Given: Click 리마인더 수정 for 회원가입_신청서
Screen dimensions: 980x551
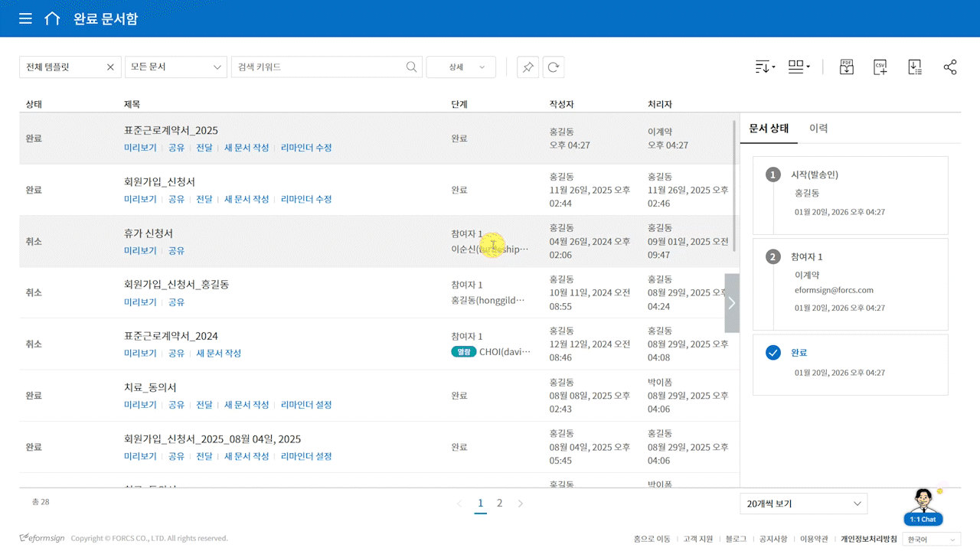Looking at the screenshot, I should [x=306, y=199].
